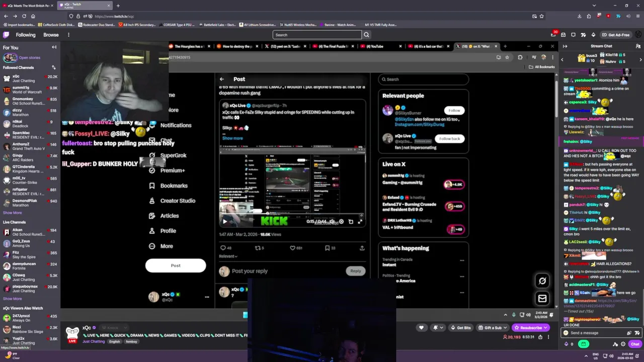Click the browser address bar URL

(x=114, y=16)
